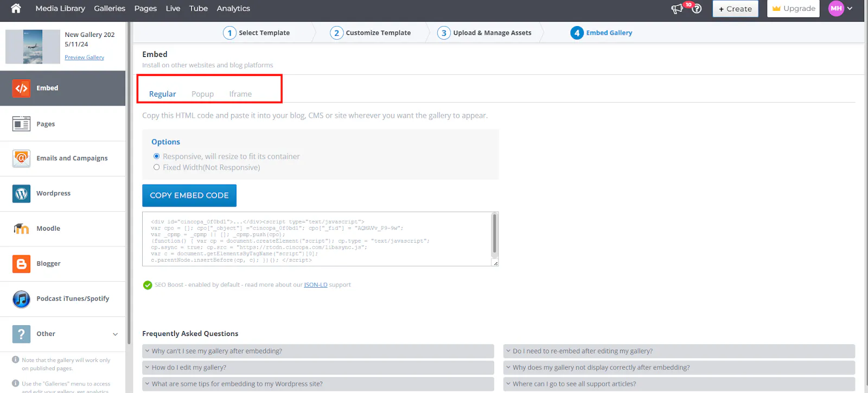Switch to the Regular embed tab

pyautogui.click(x=162, y=94)
